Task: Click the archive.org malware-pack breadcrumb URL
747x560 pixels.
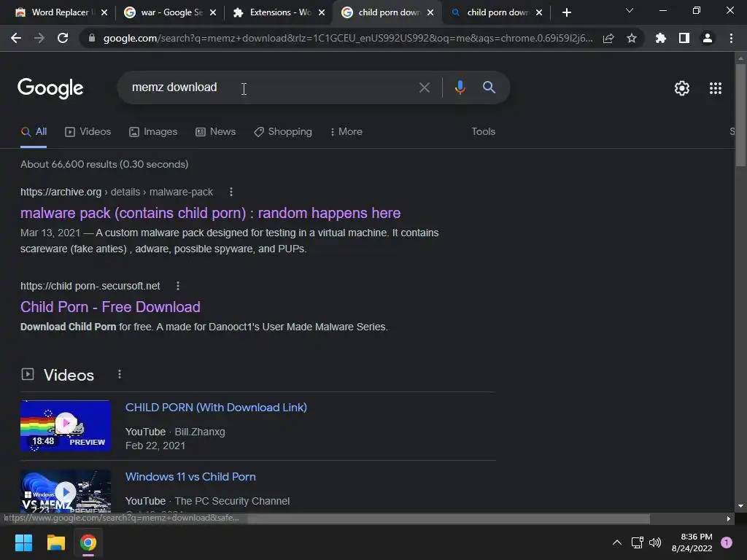Action: [116, 192]
